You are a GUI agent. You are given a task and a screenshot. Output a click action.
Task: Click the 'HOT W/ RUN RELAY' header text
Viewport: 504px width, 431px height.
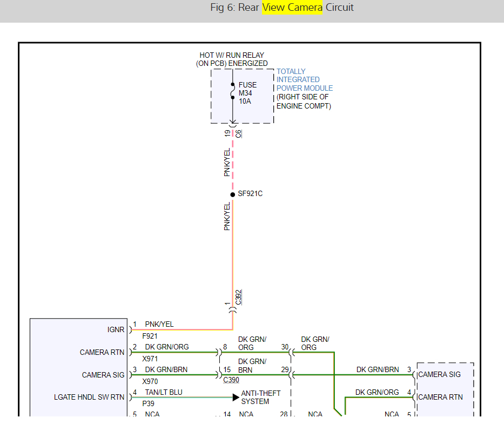click(x=232, y=55)
